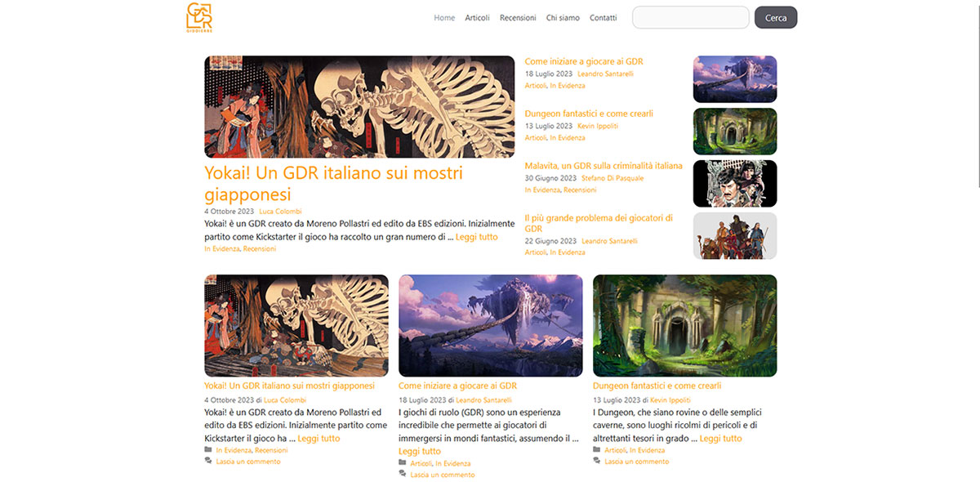This screenshot has width=980, height=482.
Task: Click the folder icon under the Yokai! post
Action: [209, 449]
